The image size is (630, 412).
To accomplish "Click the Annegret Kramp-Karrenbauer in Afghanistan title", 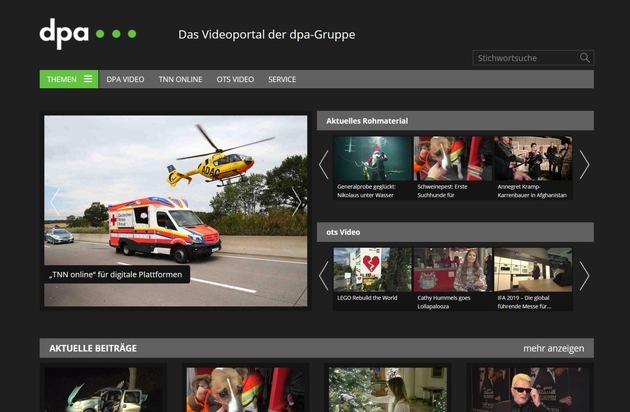I will pos(532,191).
